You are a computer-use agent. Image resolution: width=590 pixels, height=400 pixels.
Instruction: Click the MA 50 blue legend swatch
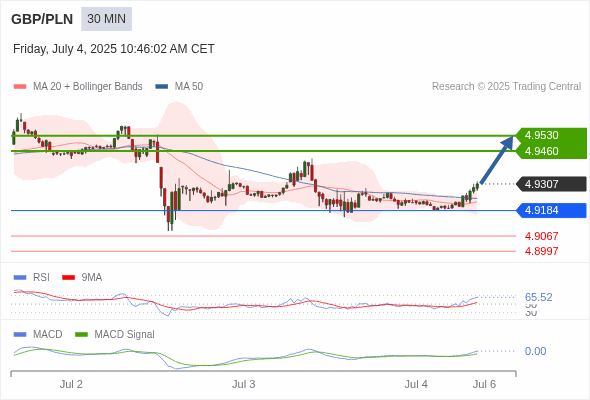coord(162,87)
